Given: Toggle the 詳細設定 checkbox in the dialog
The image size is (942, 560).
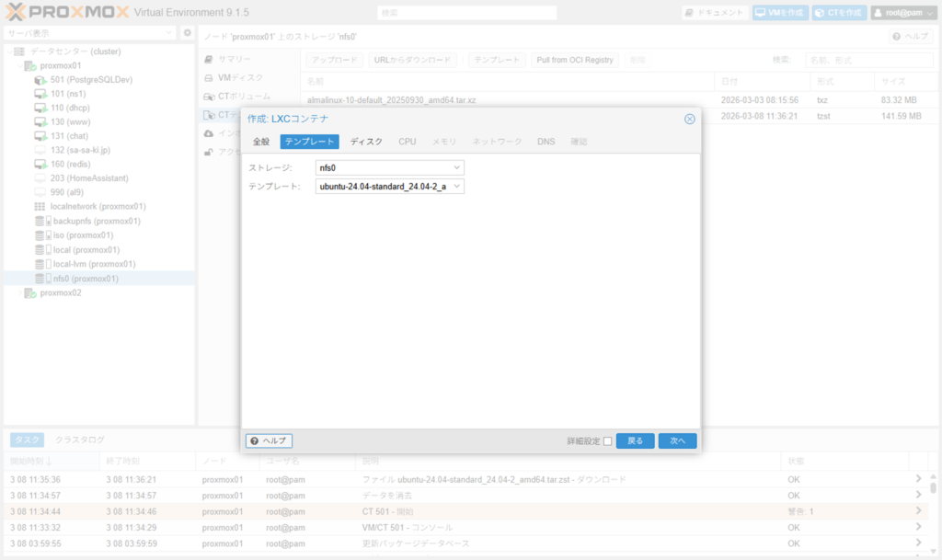Looking at the screenshot, I should pos(607,441).
